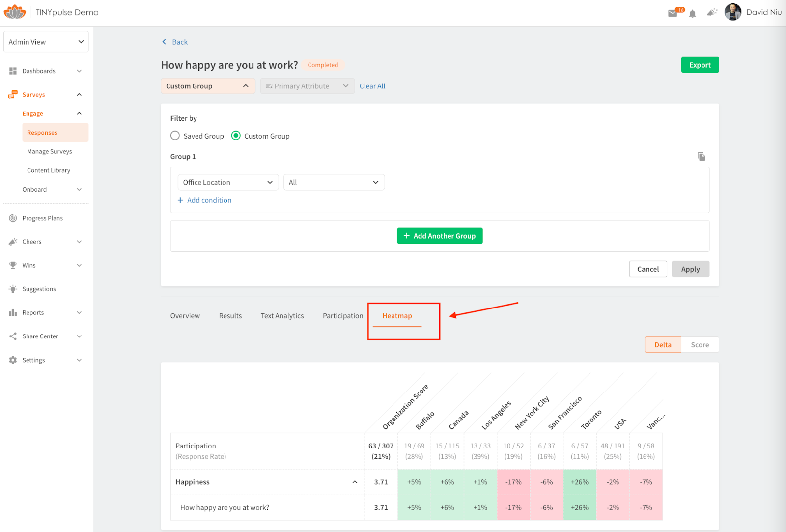Expand the Wins menu chevron
The width and height of the screenshot is (786, 532).
pos(79,265)
